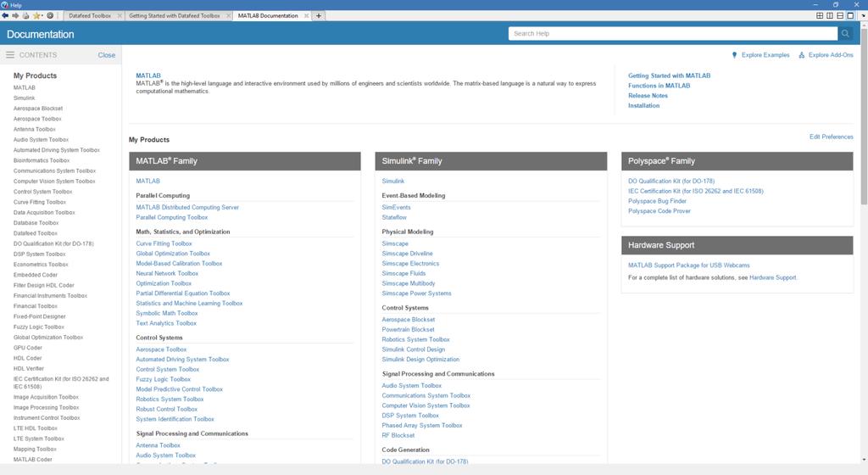Click the page vertical scrollbar thumb
Viewport: 868px width, 475px height.
(864, 116)
